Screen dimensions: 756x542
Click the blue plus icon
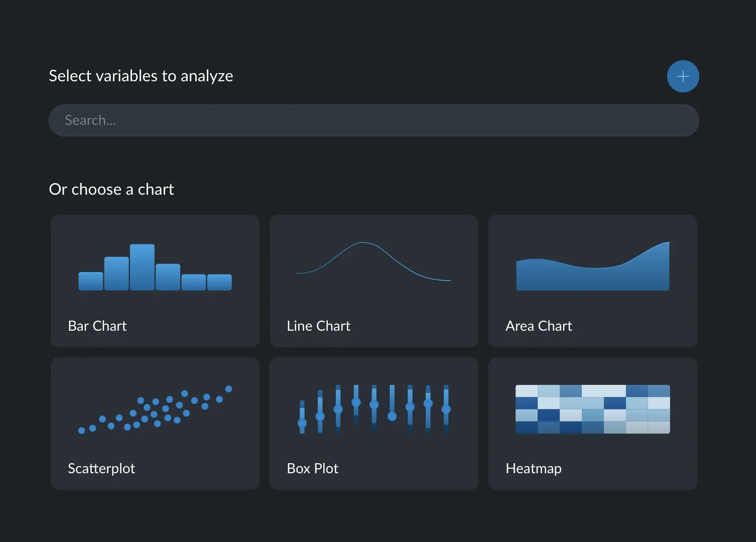click(683, 76)
